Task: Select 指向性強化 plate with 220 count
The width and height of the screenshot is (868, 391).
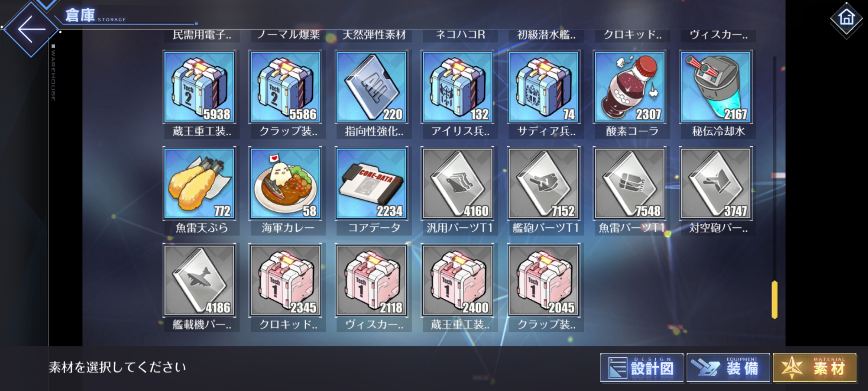Action: click(x=371, y=87)
